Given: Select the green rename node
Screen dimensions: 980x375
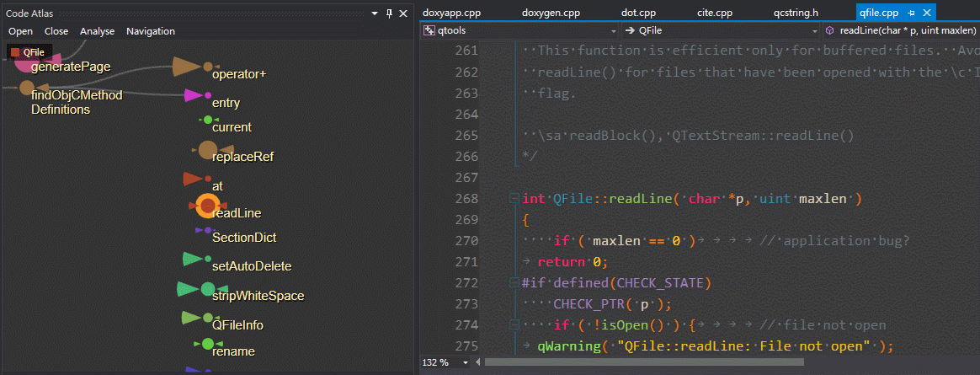Looking at the screenshot, I should 208,343.
